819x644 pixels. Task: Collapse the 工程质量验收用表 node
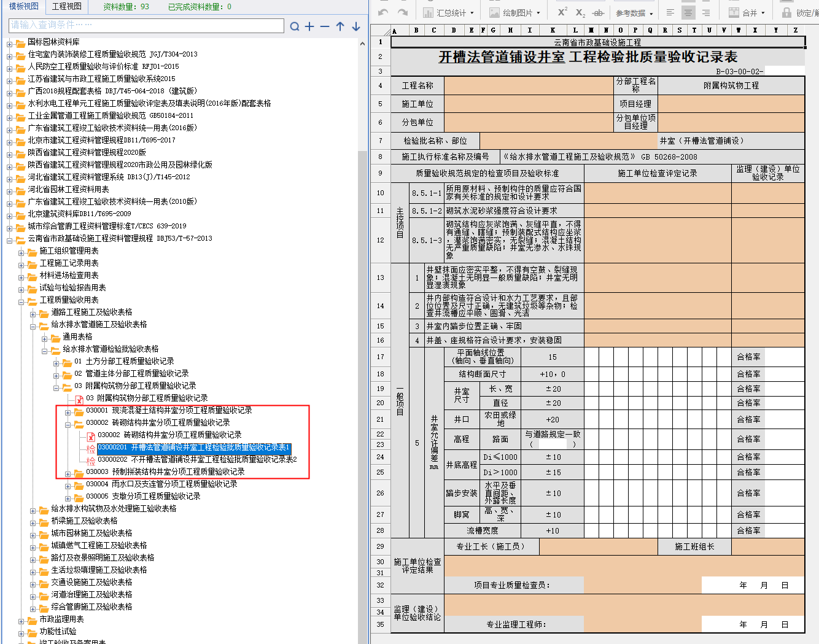click(21, 301)
